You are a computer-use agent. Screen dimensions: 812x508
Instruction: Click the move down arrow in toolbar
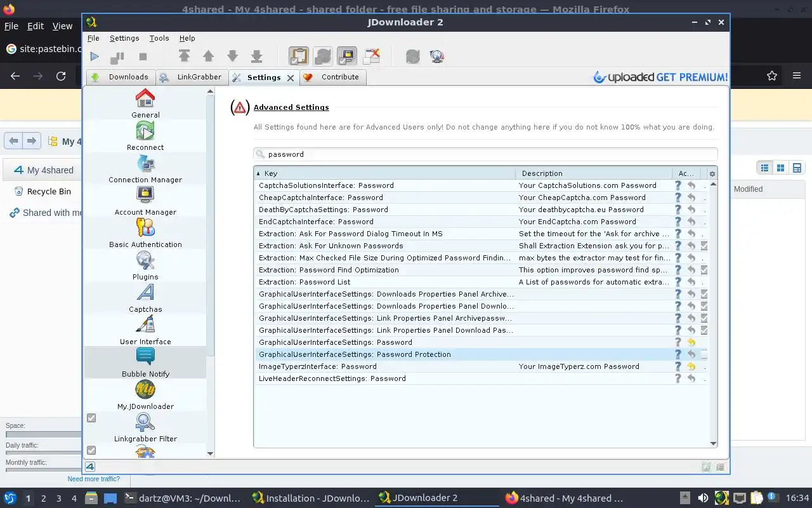pyautogui.click(x=233, y=57)
